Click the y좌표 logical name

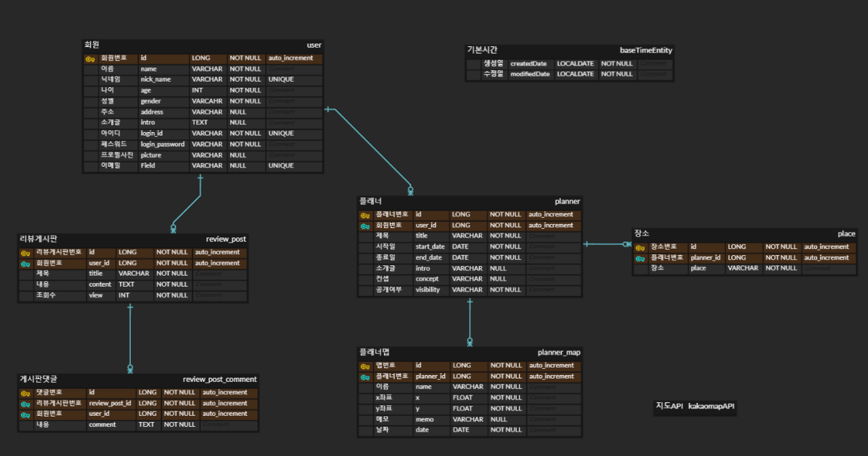[x=384, y=408]
